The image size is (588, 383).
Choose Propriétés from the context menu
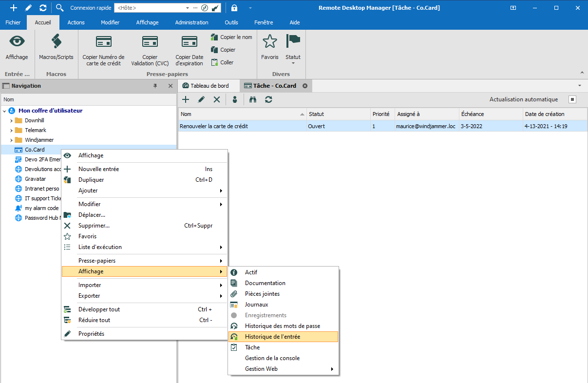tap(91, 334)
